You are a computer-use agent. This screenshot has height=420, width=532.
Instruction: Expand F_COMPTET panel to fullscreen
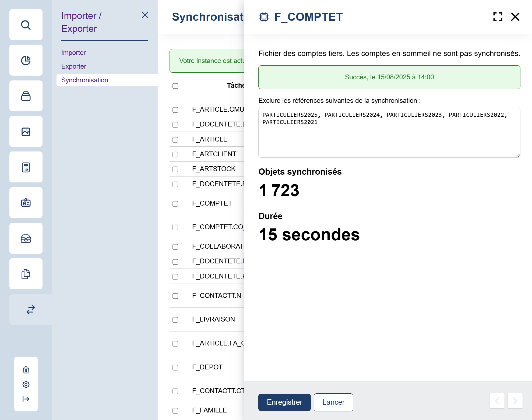click(x=498, y=17)
